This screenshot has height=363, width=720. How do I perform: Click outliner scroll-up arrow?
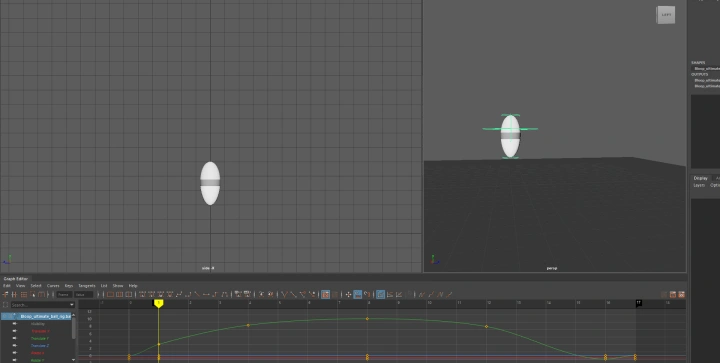[x=73, y=315]
